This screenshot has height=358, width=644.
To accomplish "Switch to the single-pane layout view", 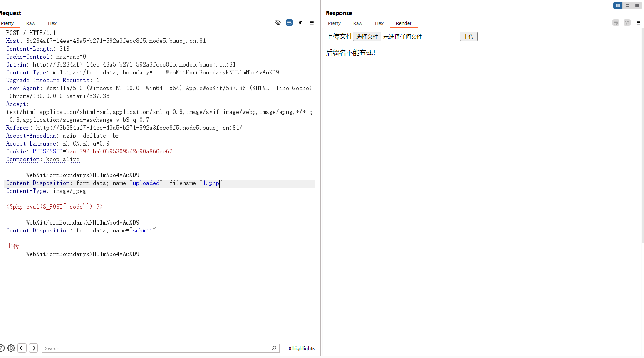I will click(637, 5).
